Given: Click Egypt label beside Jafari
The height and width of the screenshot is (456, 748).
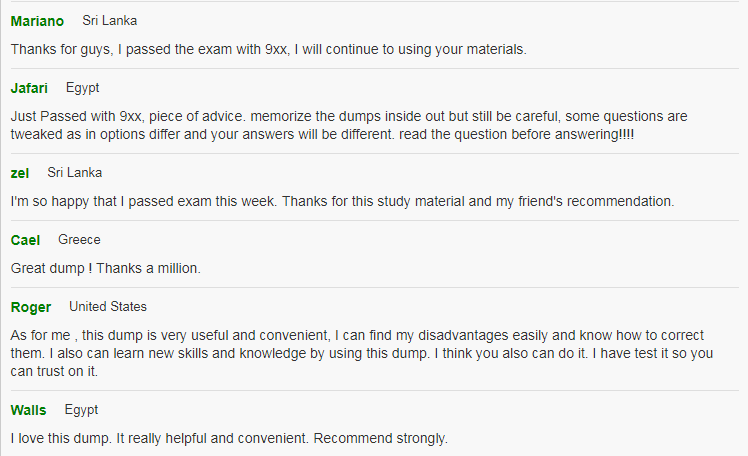Looking at the screenshot, I should coord(83,88).
